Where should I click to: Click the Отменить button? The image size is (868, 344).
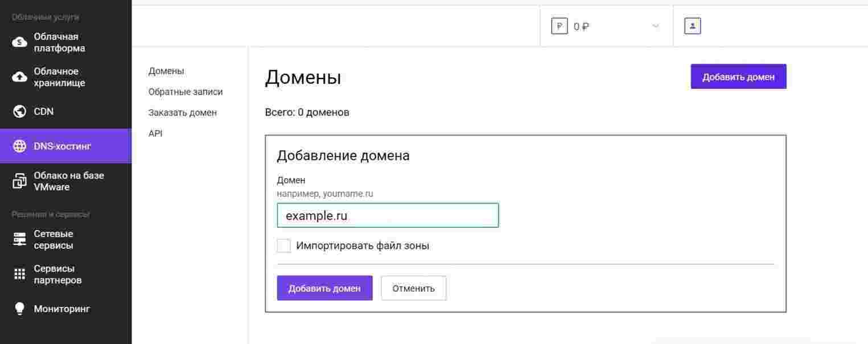point(413,288)
